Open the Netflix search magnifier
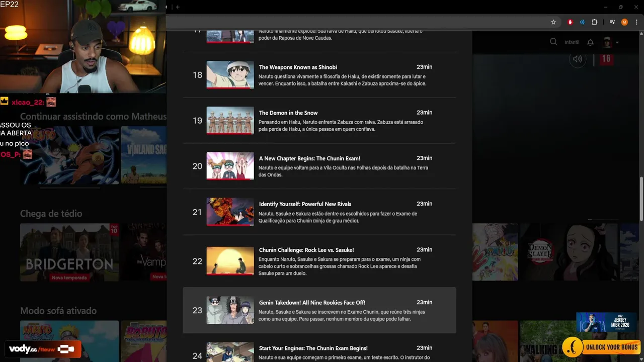This screenshot has width=644, height=362. 553,42
